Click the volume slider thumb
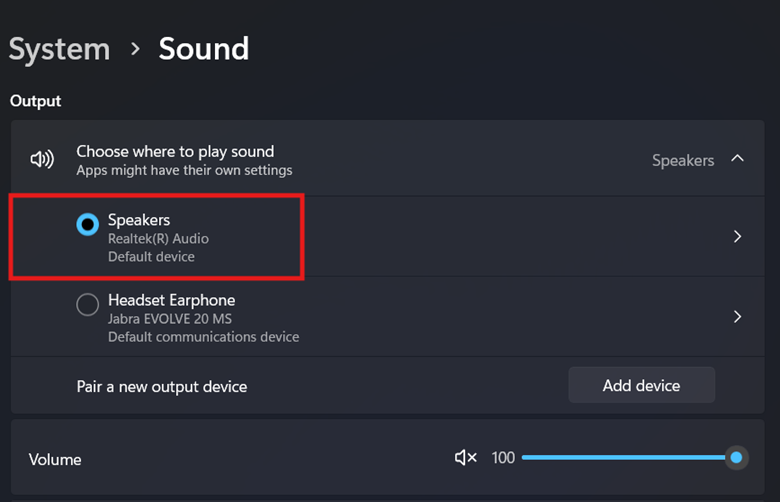Image resolution: width=780 pixels, height=502 pixels. pyautogui.click(x=736, y=458)
